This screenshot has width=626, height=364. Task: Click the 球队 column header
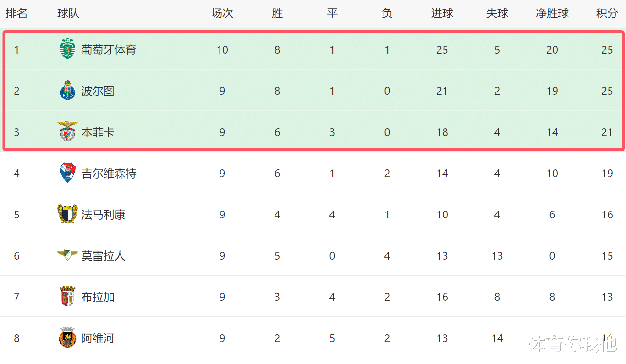[x=68, y=14]
